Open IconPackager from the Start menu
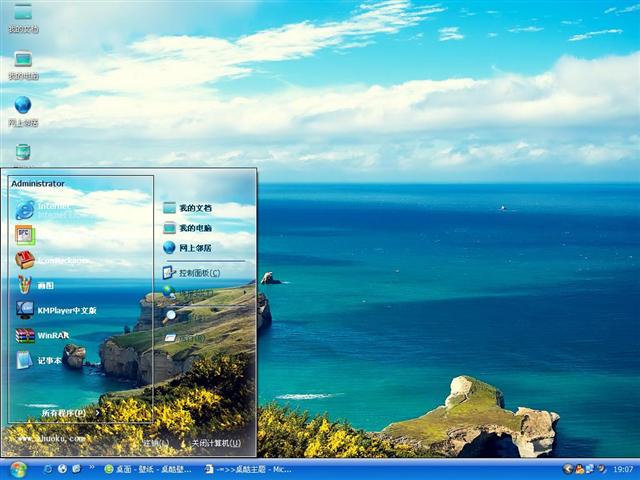Image resolution: width=640 pixels, height=480 pixels. 52,260
